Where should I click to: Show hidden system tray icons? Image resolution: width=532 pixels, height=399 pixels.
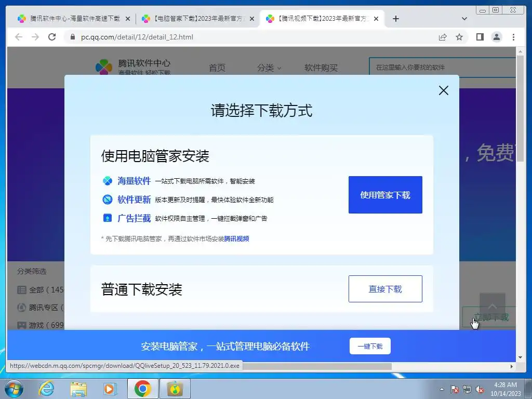[x=442, y=389]
